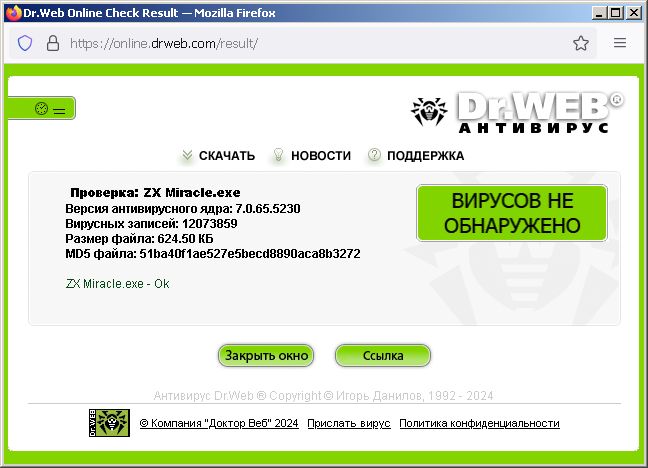Image resolution: width=648 pixels, height=468 pixels.
Task: Open the Компания "Доктор Веб" 2024 link
Action: pos(219,424)
